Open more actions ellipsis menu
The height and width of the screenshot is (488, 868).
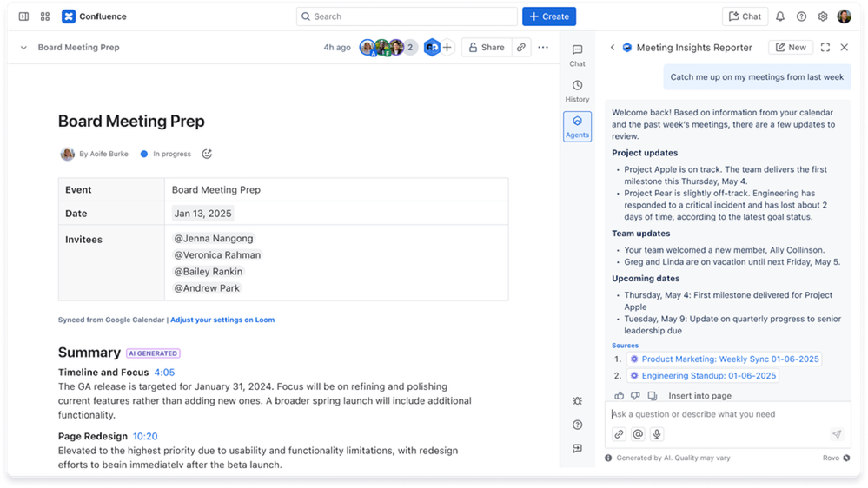point(543,48)
